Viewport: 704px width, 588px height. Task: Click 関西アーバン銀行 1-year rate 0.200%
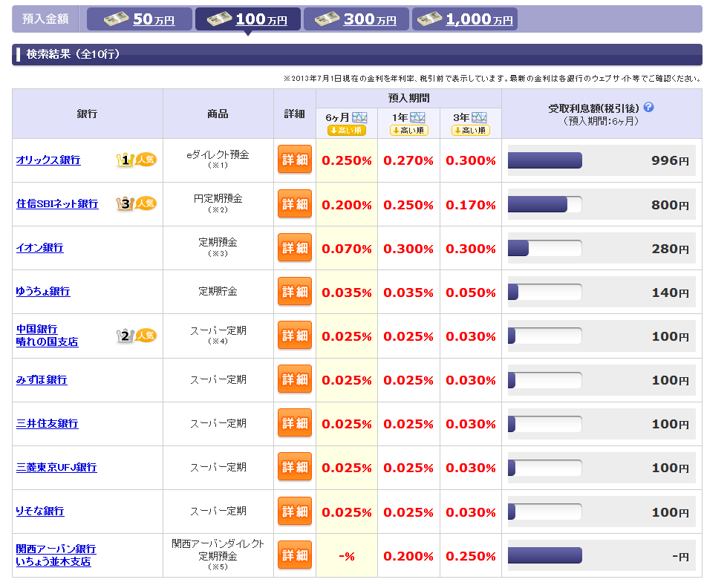408,557
